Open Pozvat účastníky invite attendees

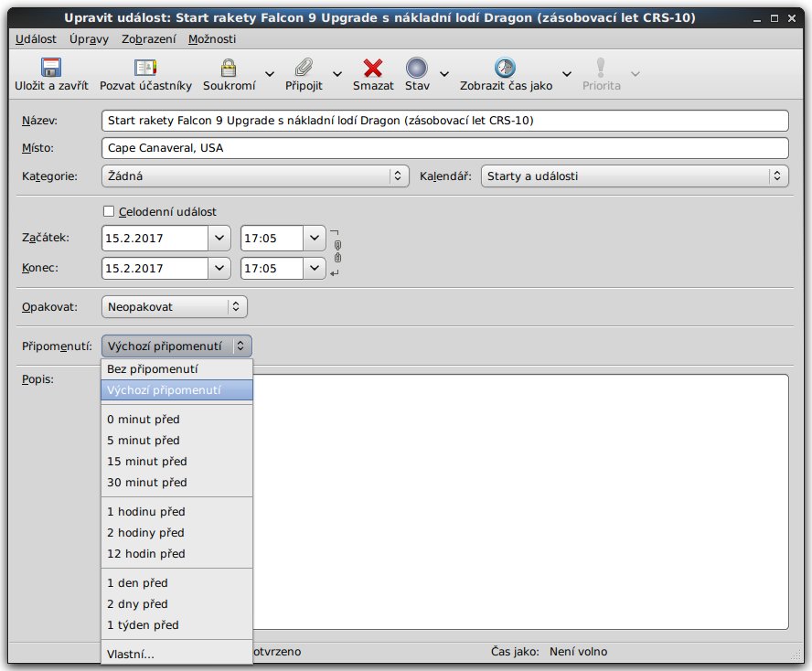[145, 69]
